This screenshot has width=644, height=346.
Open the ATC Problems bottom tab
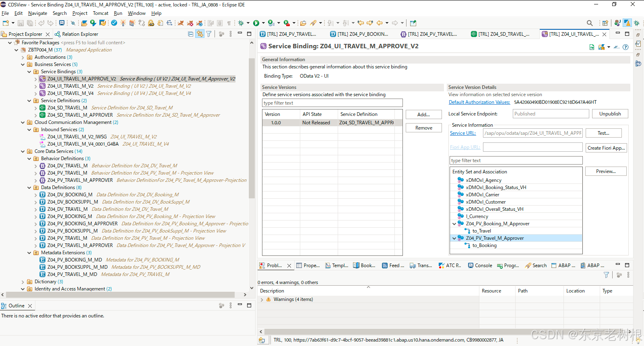point(450,266)
